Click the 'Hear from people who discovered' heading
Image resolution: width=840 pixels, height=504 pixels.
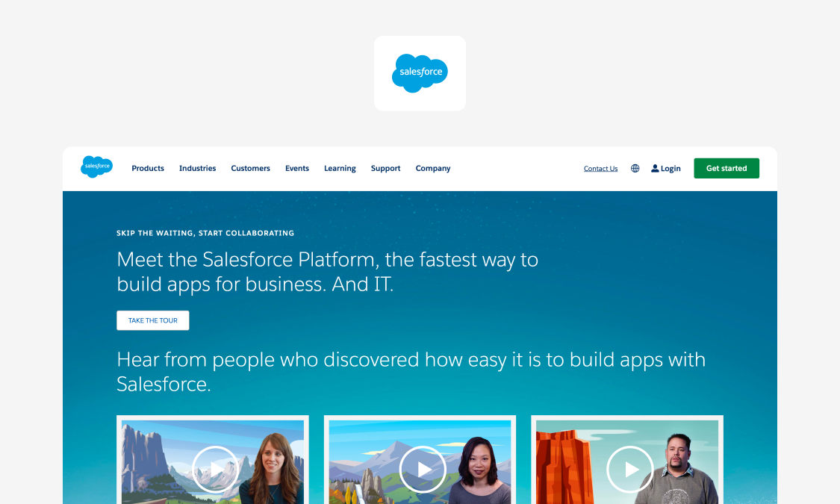411,372
